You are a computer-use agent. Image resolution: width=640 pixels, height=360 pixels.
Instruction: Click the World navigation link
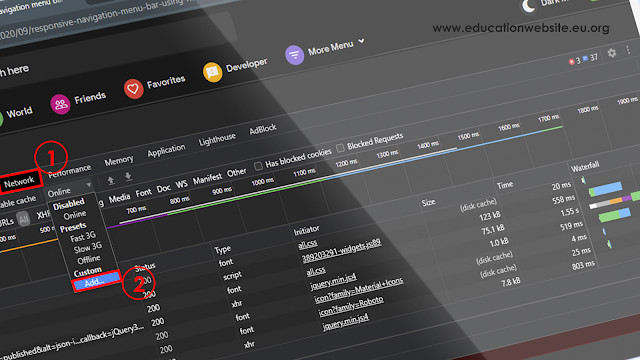point(19,113)
